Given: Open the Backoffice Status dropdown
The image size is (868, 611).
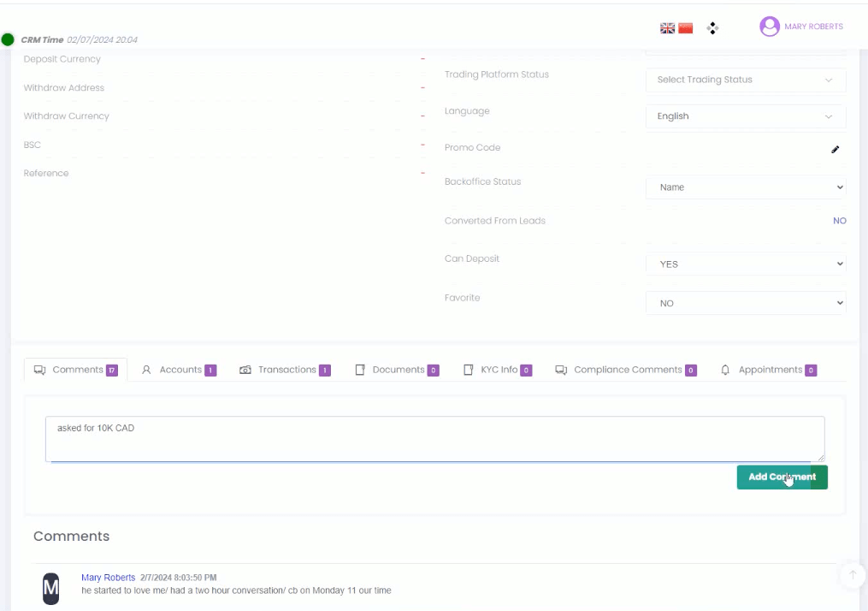Looking at the screenshot, I should click(745, 187).
